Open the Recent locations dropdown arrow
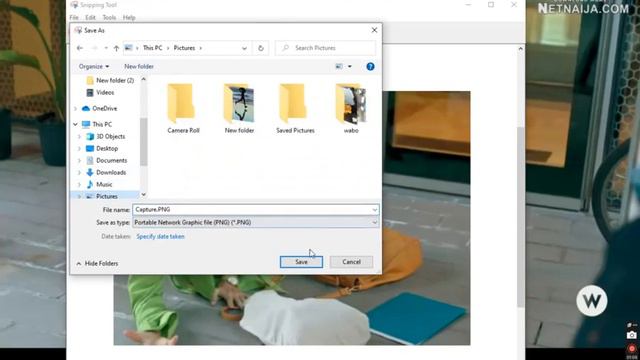 pyautogui.click(x=106, y=48)
